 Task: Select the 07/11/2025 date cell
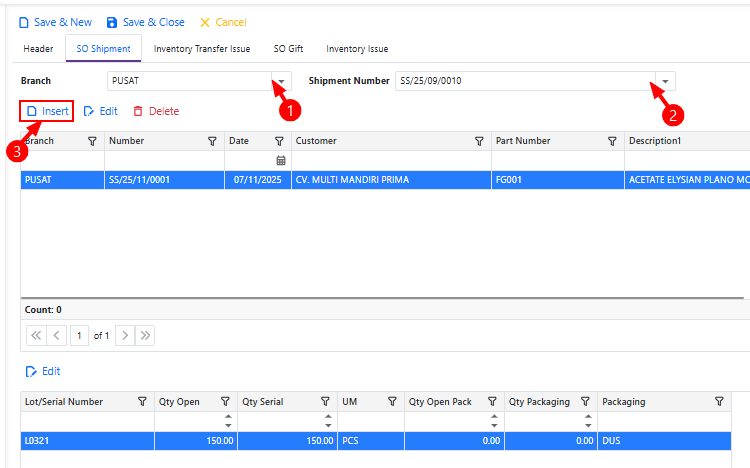(x=258, y=180)
